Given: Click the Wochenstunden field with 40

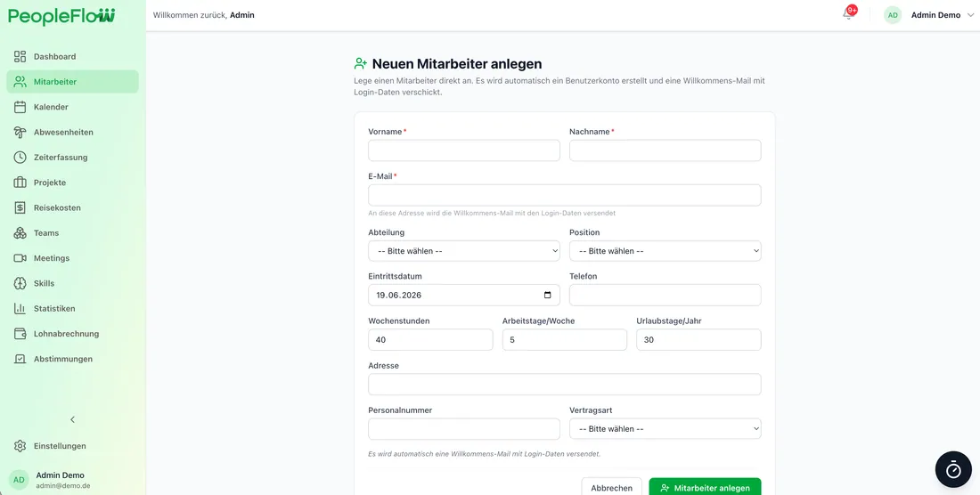Looking at the screenshot, I should [x=430, y=339].
